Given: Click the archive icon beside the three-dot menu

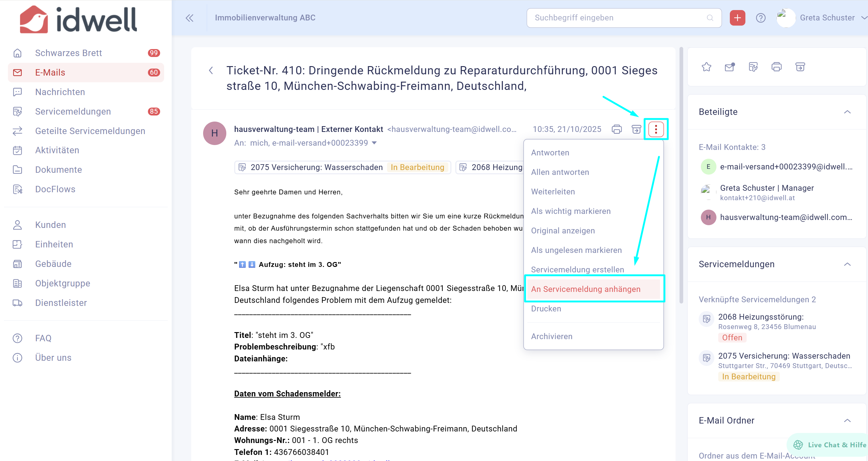Looking at the screenshot, I should [636, 129].
